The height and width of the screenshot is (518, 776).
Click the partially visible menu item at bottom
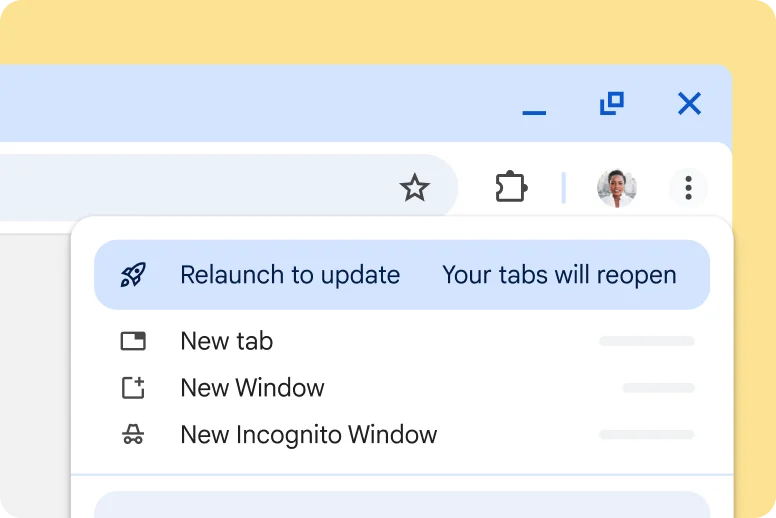tap(401, 505)
